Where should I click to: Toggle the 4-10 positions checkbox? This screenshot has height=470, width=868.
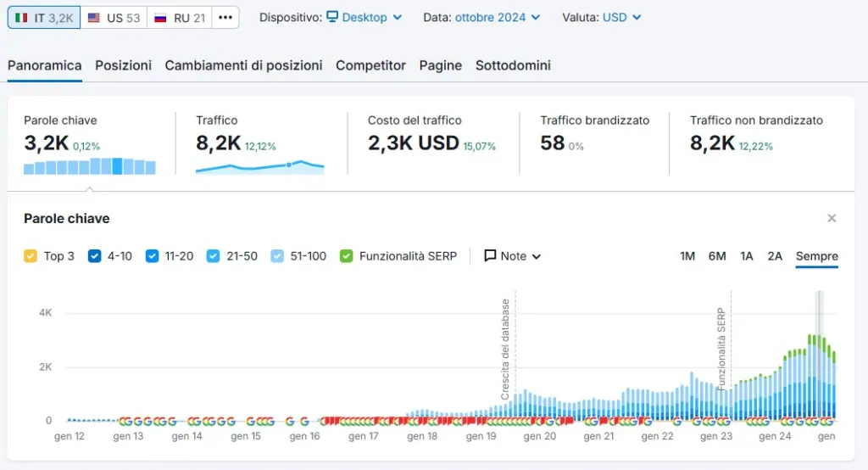tap(95, 256)
